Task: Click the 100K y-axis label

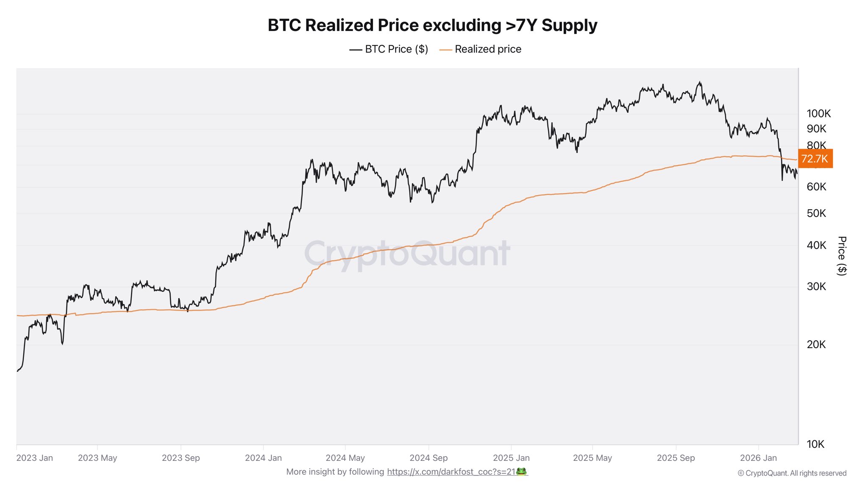Action: point(818,114)
